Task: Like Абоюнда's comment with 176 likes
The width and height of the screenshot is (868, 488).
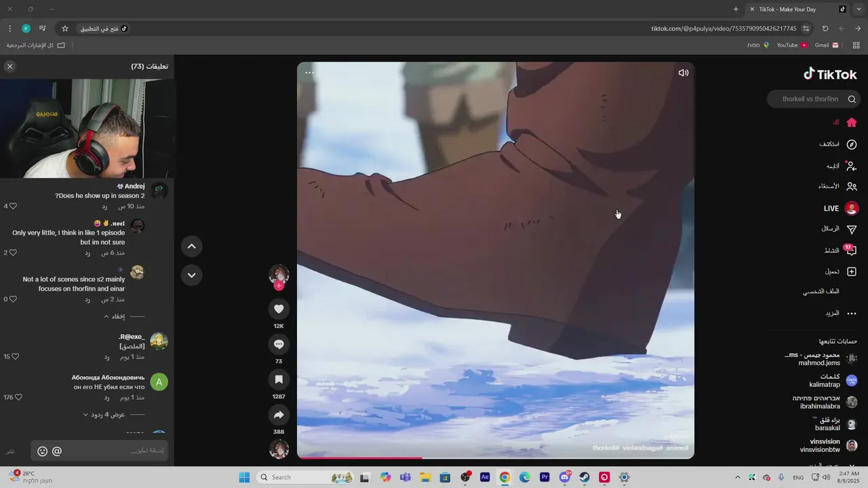Action: (18, 397)
